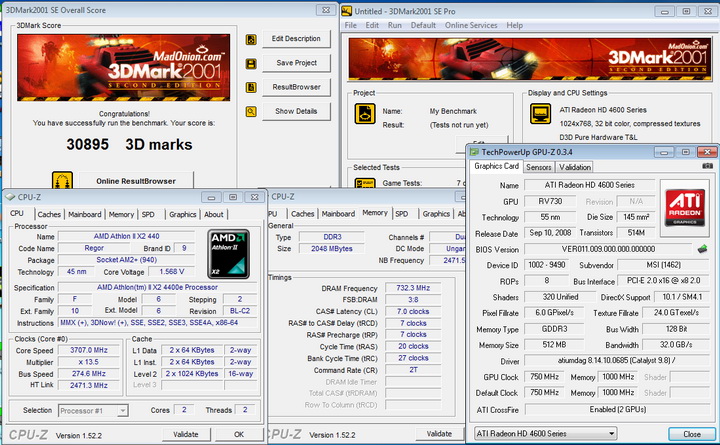Image resolution: width=720 pixels, height=445 pixels.
Task: Click the Core Speed 3707.0 MHz value
Action: 89,350
